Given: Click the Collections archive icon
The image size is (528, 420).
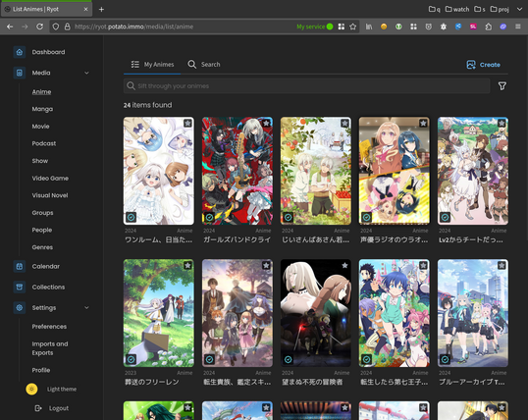Looking at the screenshot, I should (20, 287).
